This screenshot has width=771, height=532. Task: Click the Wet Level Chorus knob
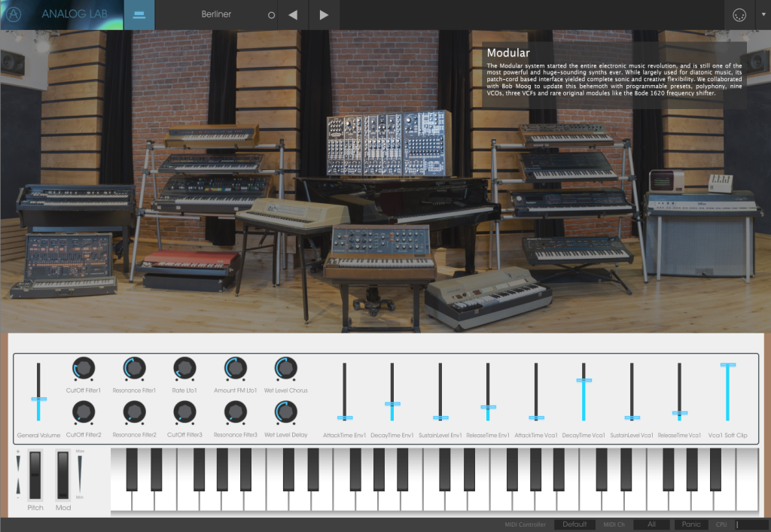click(285, 369)
